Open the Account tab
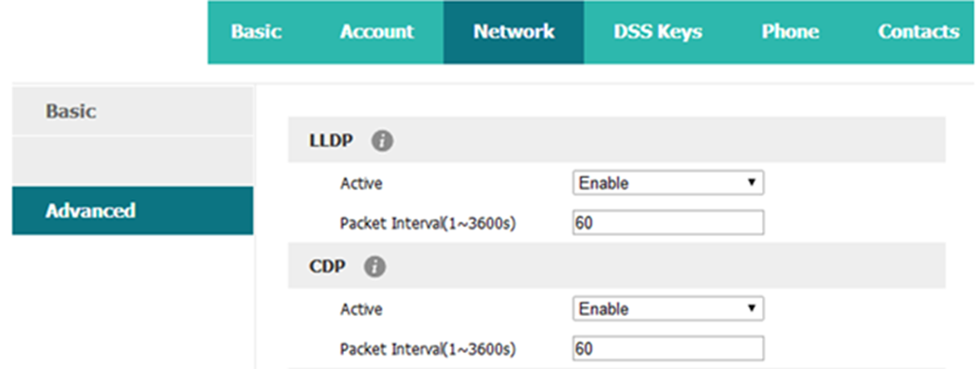This screenshot has height=369, width=980. click(x=377, y=32)
